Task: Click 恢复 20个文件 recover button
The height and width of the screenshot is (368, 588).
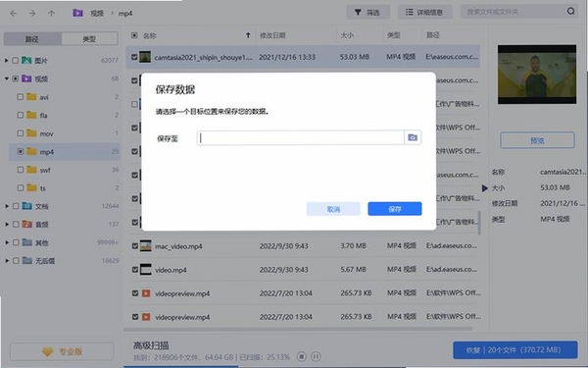Action: click(x=514, y=350)
